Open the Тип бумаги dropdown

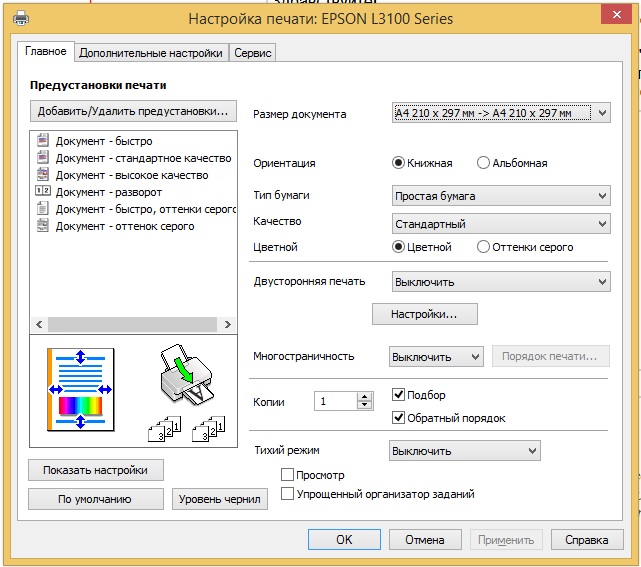click(501, 196)
